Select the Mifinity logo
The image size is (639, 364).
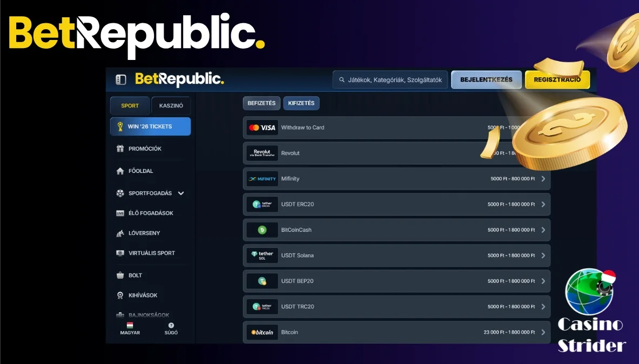click(x=263, y=179)
